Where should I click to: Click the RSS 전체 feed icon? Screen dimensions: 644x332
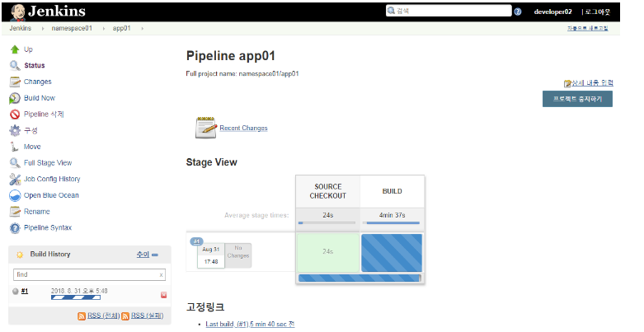point(82,316)
